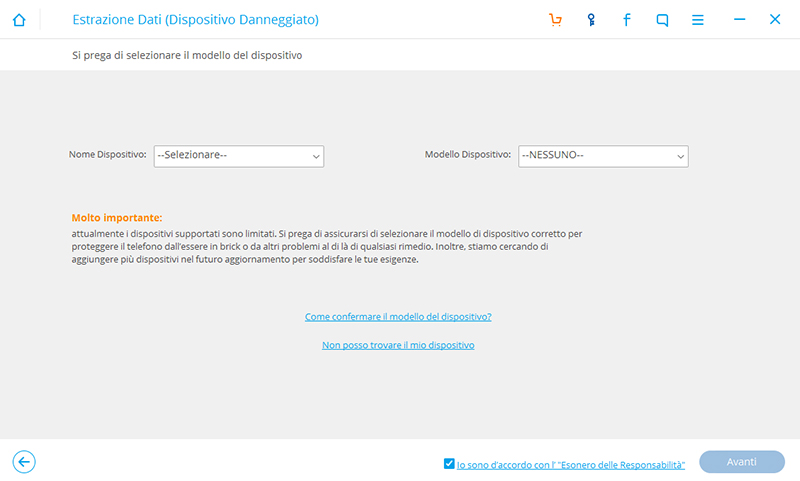
Task: Open the shopping cart purchase icon
Action: 555,20
